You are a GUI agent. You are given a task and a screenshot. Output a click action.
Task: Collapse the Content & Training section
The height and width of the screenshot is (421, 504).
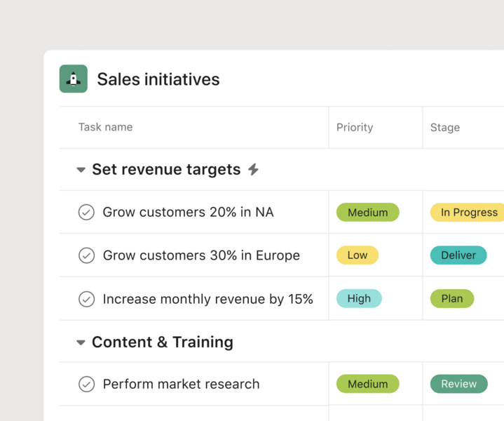pyautogui.click(x=81, y=342)
